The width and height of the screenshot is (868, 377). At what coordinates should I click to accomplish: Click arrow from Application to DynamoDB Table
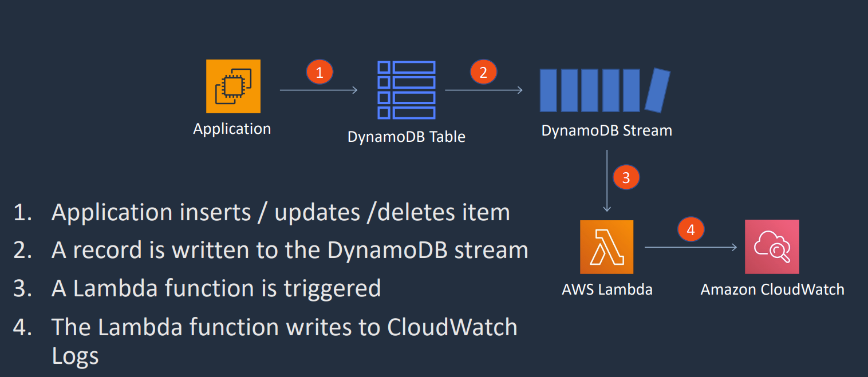pos(318,90)
